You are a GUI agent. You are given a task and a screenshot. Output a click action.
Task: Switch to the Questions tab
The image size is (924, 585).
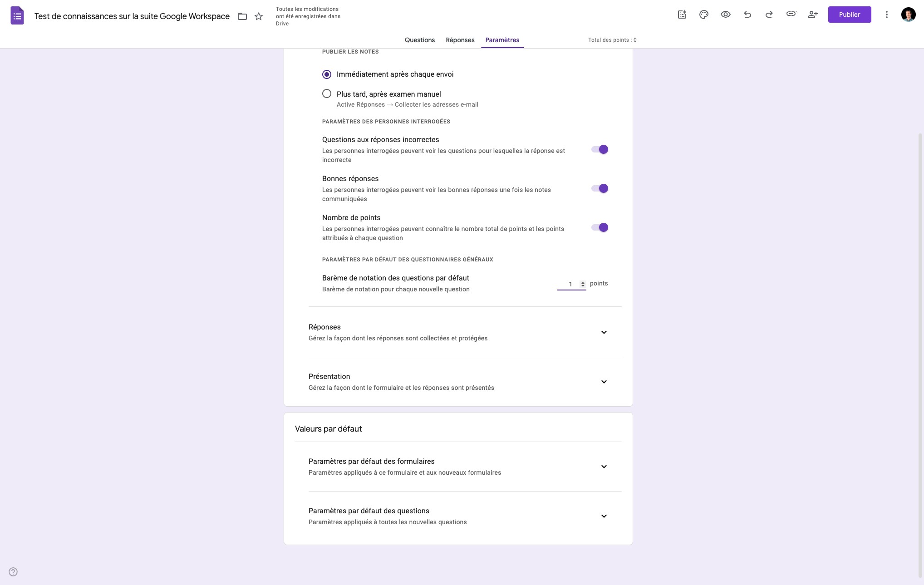click(x=420, y=40)
